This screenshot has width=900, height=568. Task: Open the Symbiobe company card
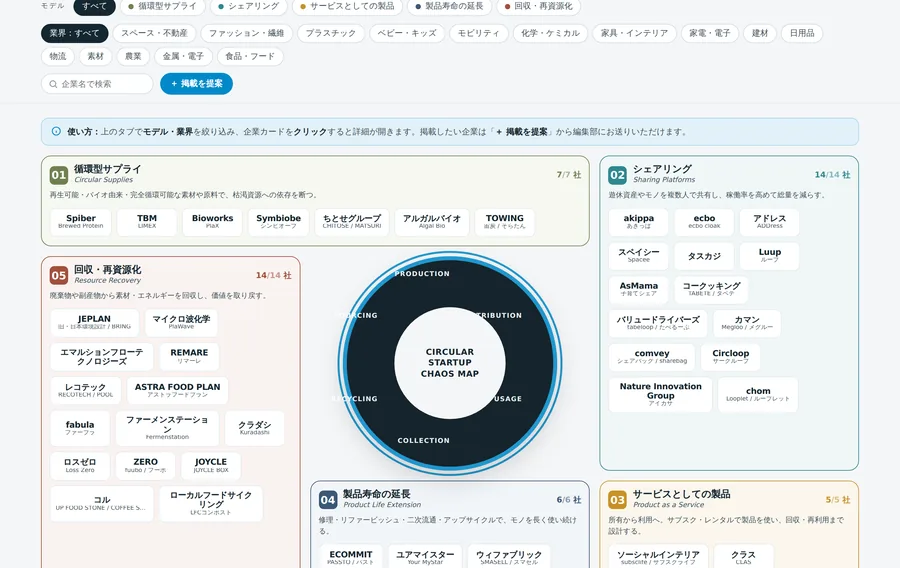pos(278,222)
